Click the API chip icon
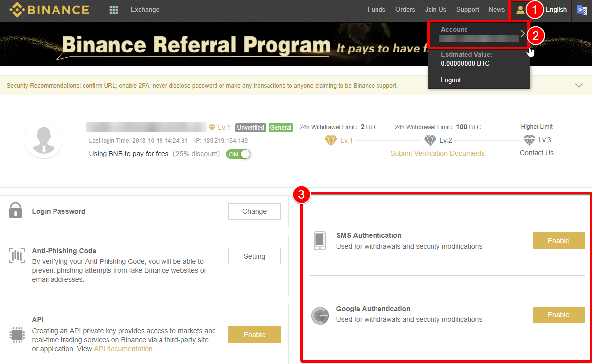This screenshot has height=364, width=592. 17,335
